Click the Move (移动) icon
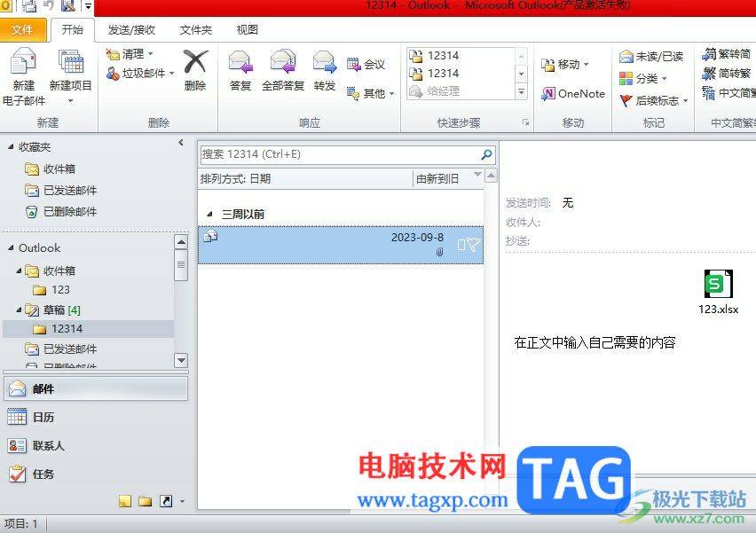 point(548,65)
